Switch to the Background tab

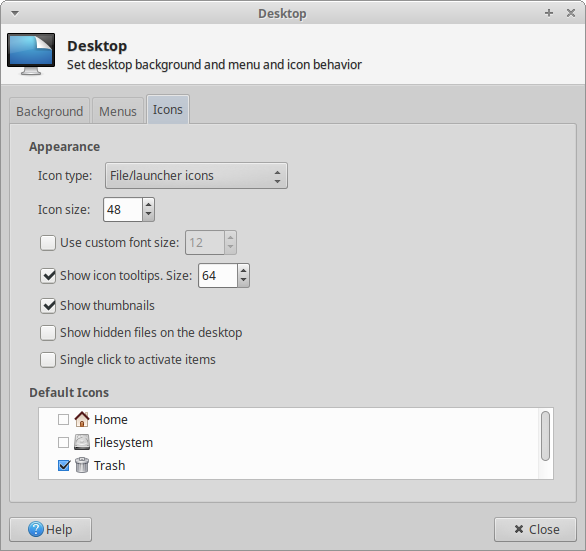click(49, 111)
